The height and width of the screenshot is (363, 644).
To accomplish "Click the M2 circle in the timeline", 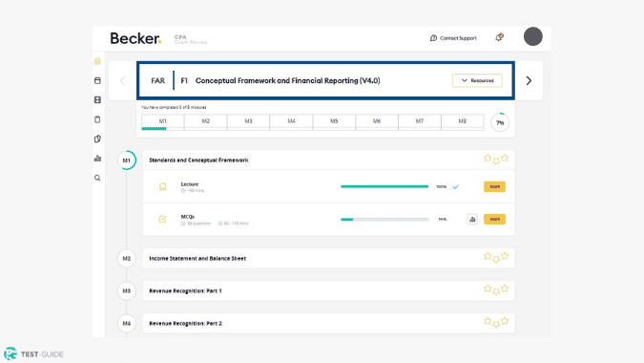I will [x=127, y=259].
